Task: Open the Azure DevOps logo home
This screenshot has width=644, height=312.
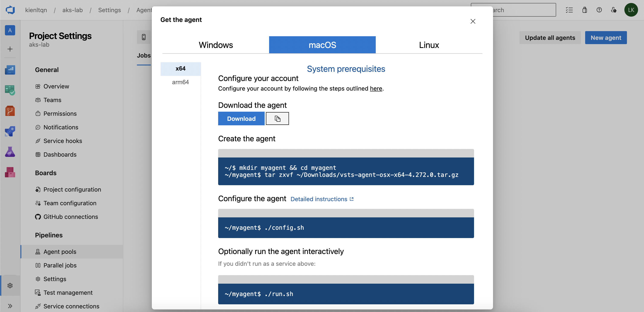Action: coord(10,10)
